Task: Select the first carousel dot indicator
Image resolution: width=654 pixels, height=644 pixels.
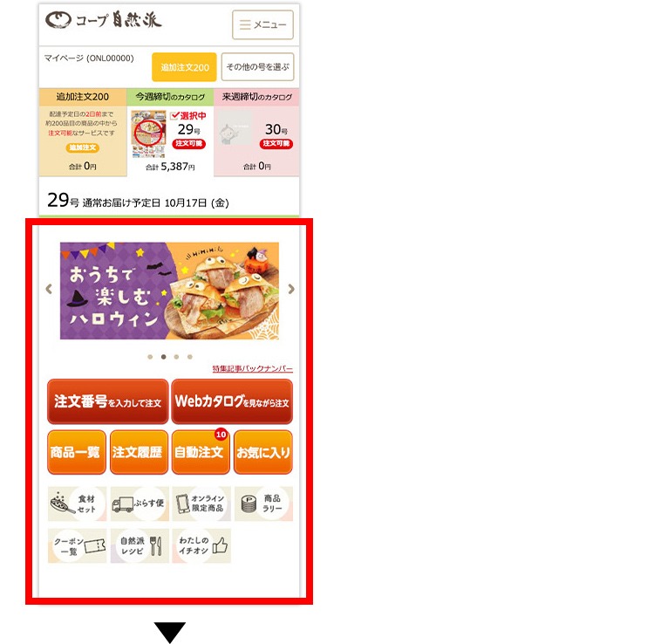Action: pos(150,357)
